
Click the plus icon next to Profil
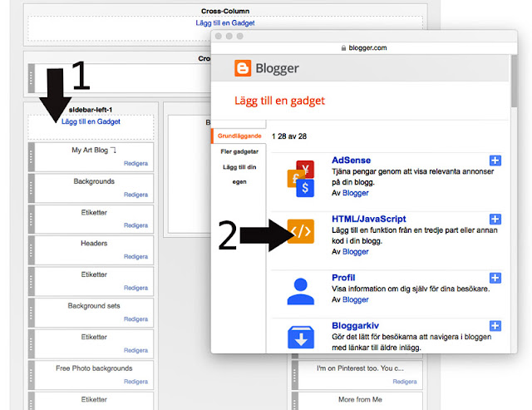tap(495, 278)
